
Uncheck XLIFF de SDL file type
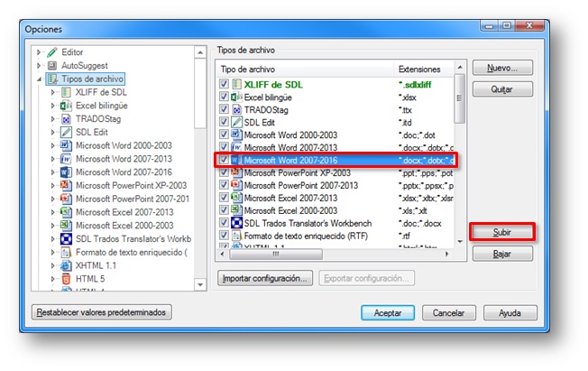pos(224,84)
